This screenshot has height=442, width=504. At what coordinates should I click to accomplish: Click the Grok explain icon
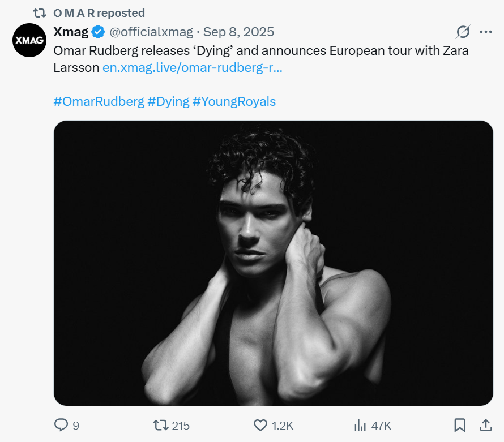(x=463, y=32)
